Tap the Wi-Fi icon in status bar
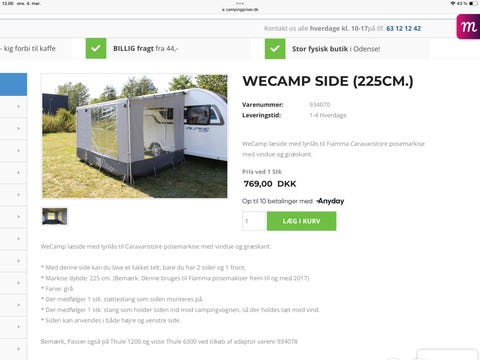The height and width of the screenshot is (360, 480). [x=453, y=3]
